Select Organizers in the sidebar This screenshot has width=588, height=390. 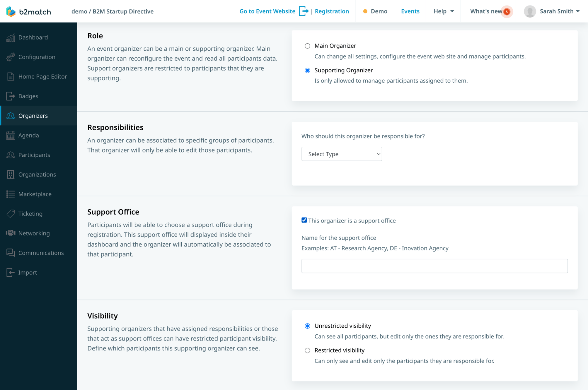pos(33,116)
